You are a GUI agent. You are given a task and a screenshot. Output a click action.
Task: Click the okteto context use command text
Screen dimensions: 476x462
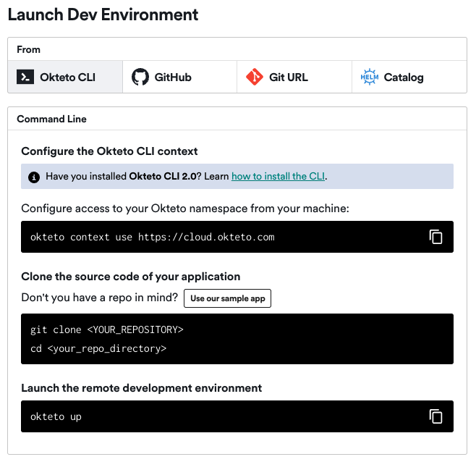(x=152, y=237)
